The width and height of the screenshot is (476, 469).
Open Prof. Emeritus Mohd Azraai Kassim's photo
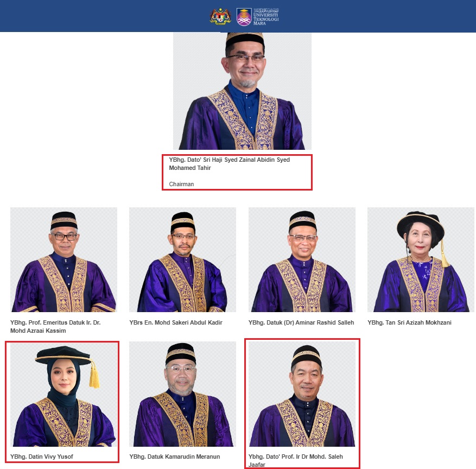64,259
